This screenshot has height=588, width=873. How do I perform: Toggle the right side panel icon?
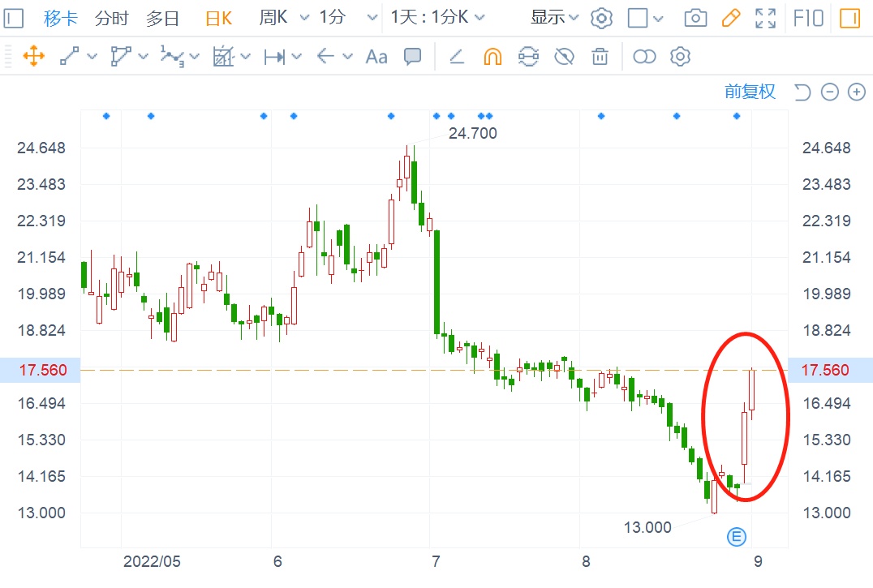pos(850,19)
